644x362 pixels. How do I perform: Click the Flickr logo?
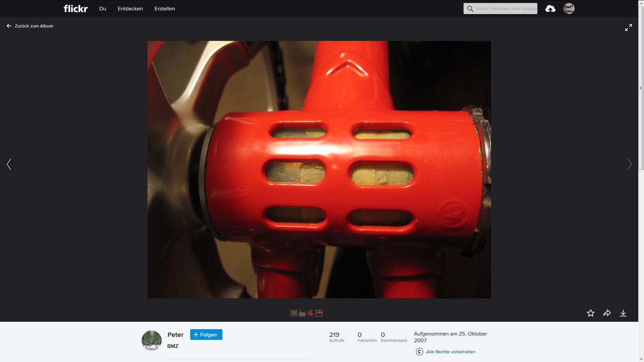tap(75, 9)
